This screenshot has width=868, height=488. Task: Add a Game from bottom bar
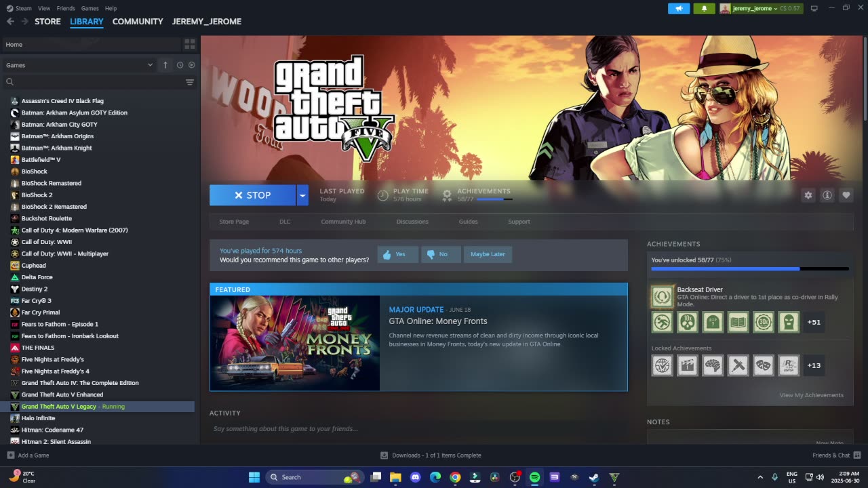[28, 455]
